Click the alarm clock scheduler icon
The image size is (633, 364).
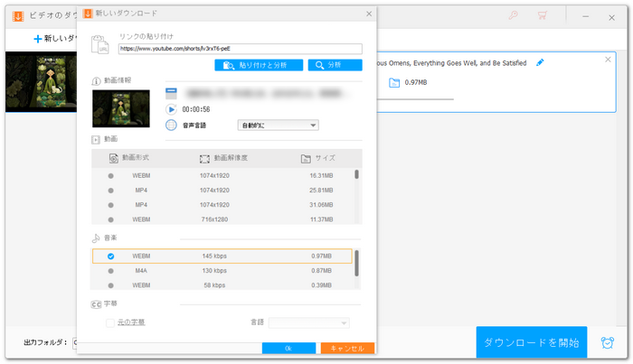point(608,343)
